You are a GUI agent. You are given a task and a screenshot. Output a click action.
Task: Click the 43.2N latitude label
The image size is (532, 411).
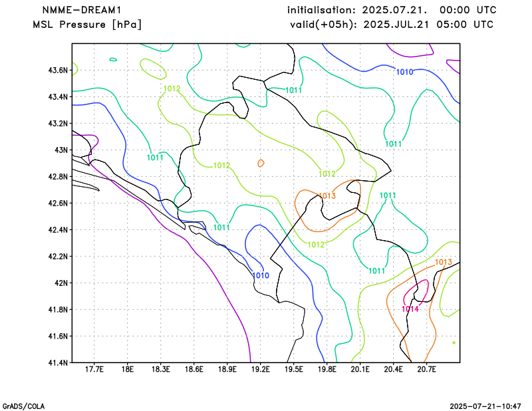pos(58,123)
